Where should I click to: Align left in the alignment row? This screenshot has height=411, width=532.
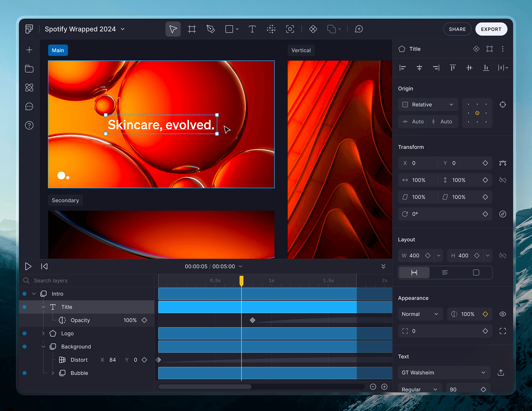pos(403,68)
